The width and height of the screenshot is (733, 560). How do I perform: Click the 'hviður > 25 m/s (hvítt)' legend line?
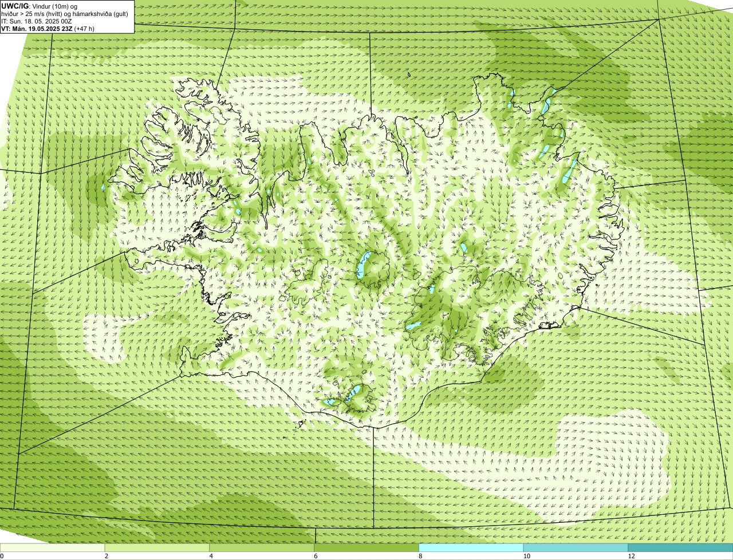coord(66,14)
